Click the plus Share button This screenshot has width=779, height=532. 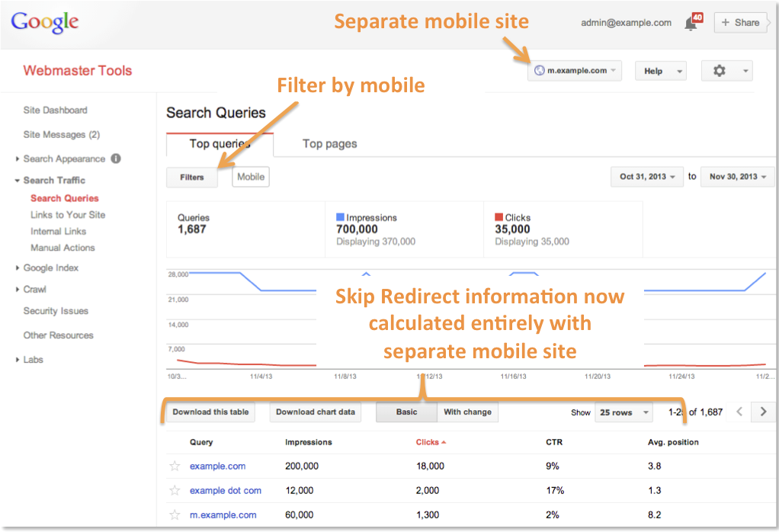pos(740,23)
